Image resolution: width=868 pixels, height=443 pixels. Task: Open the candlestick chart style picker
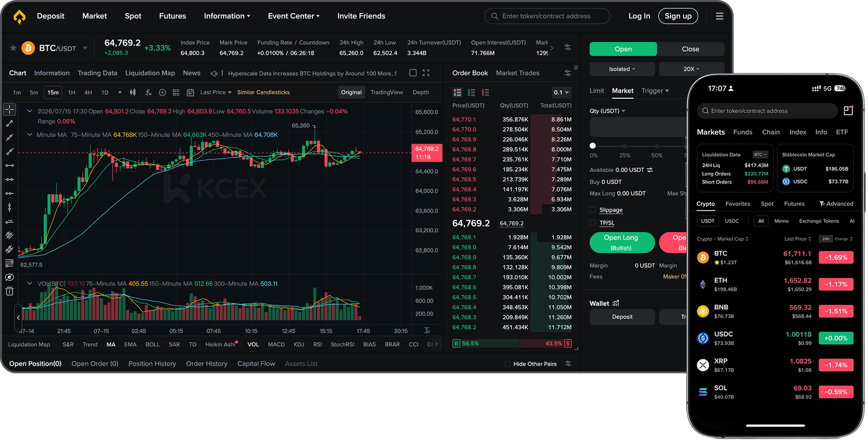point(133,92)
